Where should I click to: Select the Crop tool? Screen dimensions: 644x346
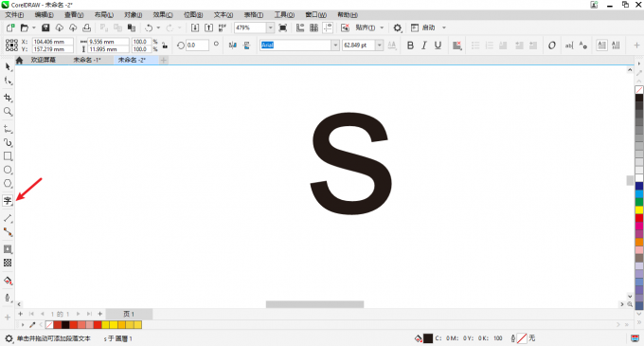click(x=8, y=98)
